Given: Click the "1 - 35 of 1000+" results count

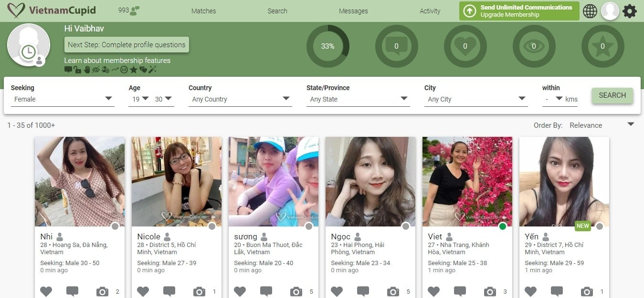Looking at the screenshot, I should 31,125.
